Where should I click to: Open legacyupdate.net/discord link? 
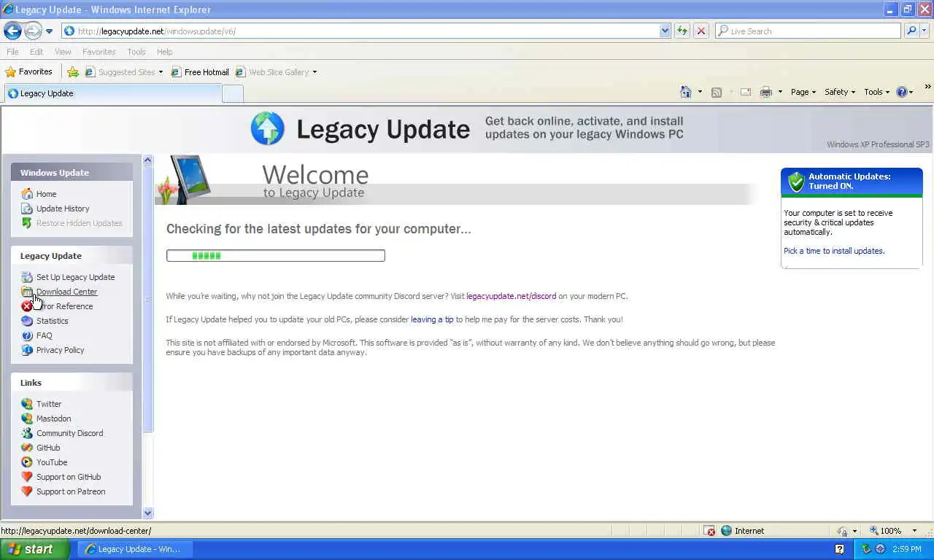tap(511, 296)
